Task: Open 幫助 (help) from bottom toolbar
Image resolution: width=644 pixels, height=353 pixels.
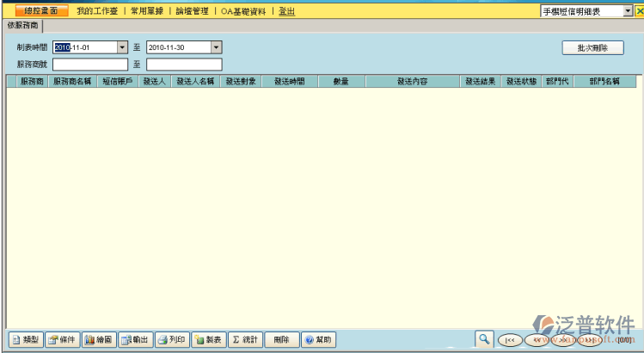Action: point(317,339)
